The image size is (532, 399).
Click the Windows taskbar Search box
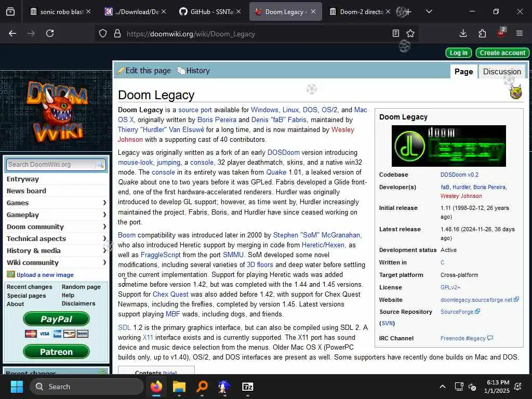point(87,387)
